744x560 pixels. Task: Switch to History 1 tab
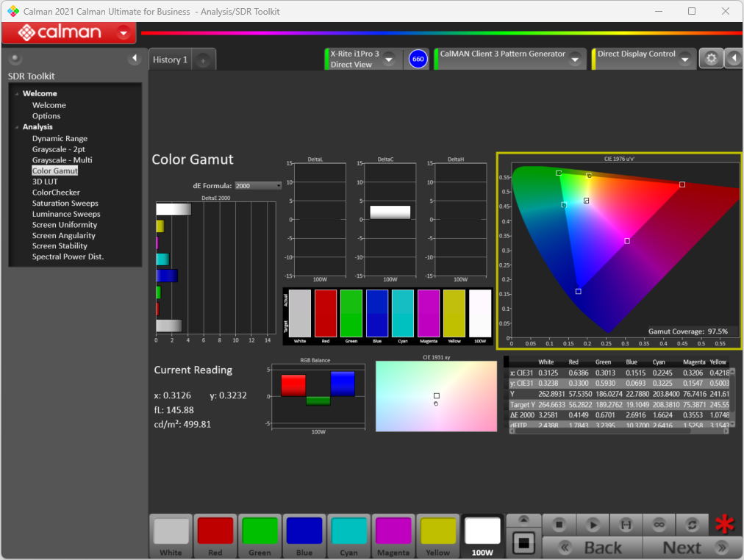coord(170,60)
